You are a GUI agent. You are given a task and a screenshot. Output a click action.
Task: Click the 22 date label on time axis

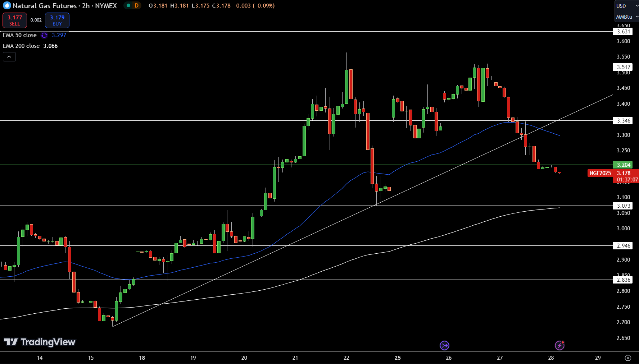[346, 358]
